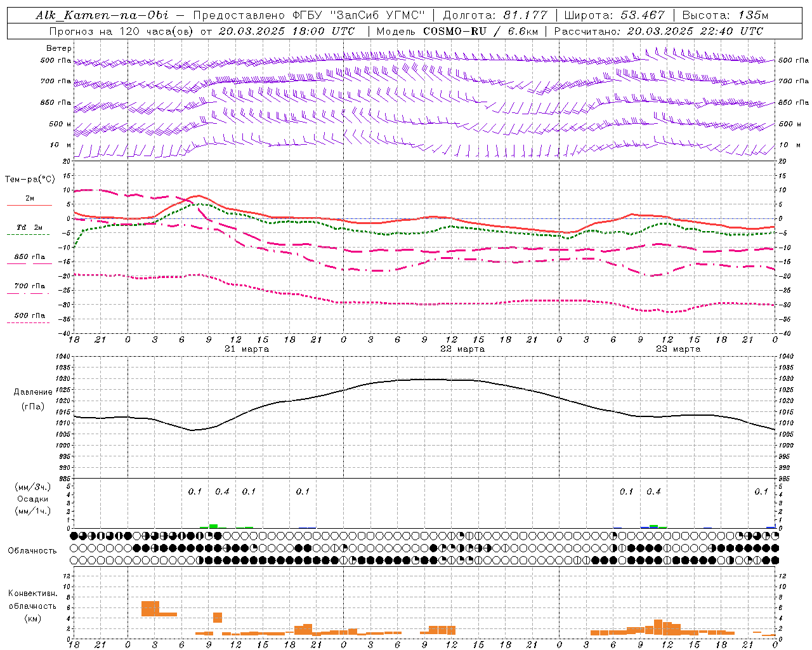
Task: Click the Рассчитано: 20.03.2025 22:40 UTC timestamp
Action: (x=658, y=31)
